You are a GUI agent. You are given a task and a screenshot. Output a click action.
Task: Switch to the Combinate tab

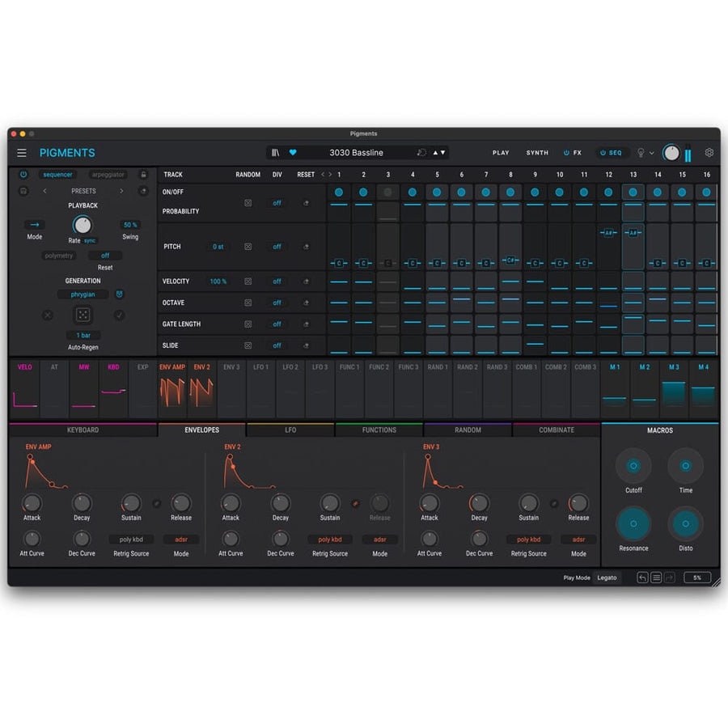557,430
